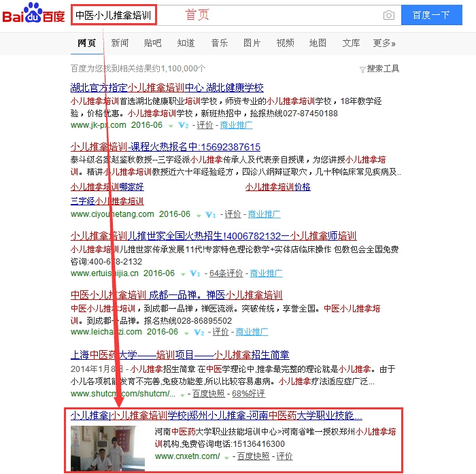Click 评价 link under www.cnxetn.com
The width and height of the screenshot is (476, 474).
tap(284, 456)
